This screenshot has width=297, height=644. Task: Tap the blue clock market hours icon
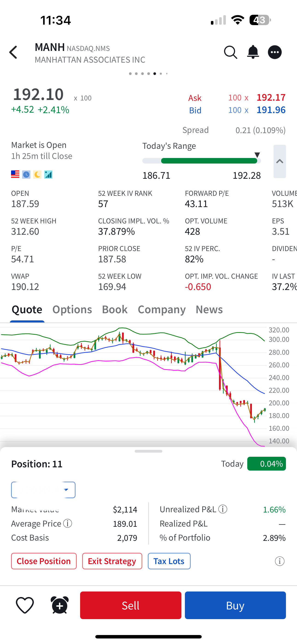click(x=26, y=174)
